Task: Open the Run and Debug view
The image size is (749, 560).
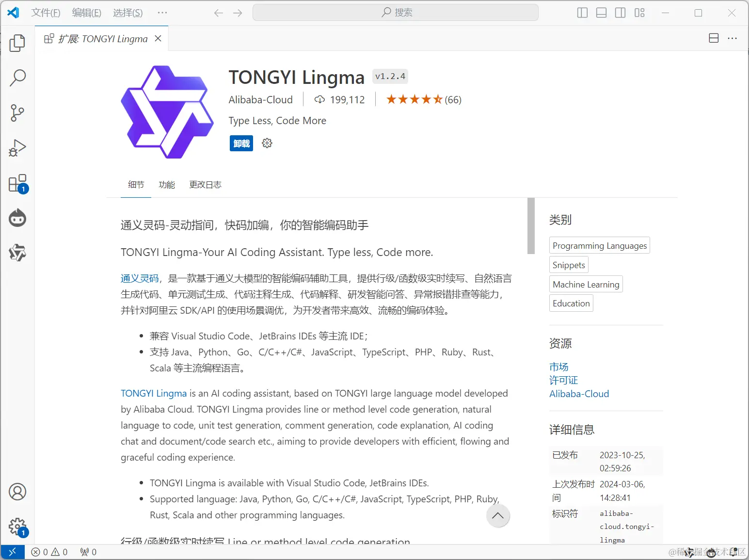Action: [x=17, y=148]
